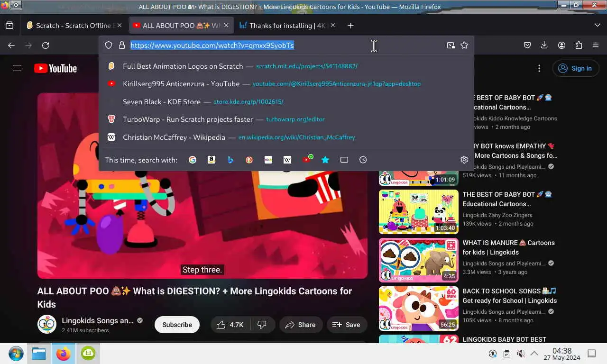Search bookmarks using the star icon
Viewport: 607px width, 364px height.
pos(325,160)
